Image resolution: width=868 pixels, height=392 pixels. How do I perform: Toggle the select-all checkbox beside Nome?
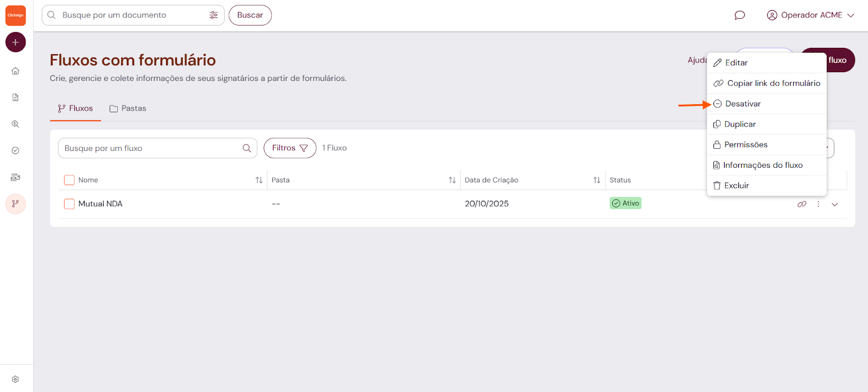69,180
